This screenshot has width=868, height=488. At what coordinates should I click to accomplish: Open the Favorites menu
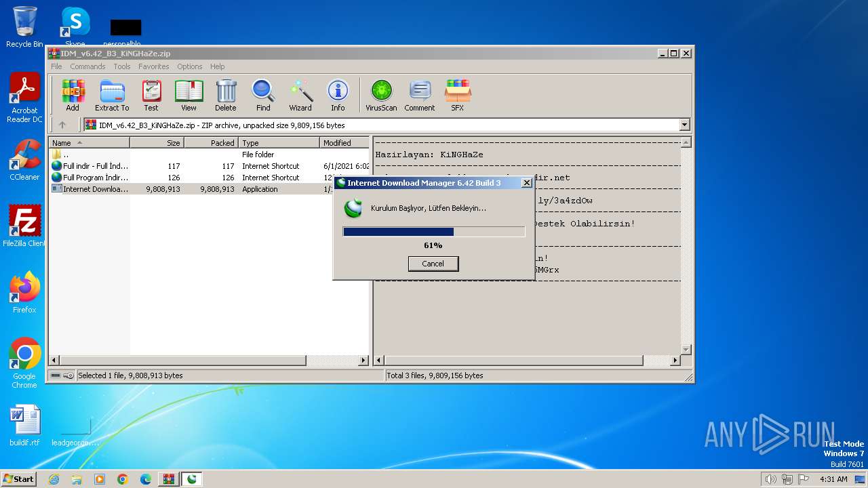tap(154, 66)
